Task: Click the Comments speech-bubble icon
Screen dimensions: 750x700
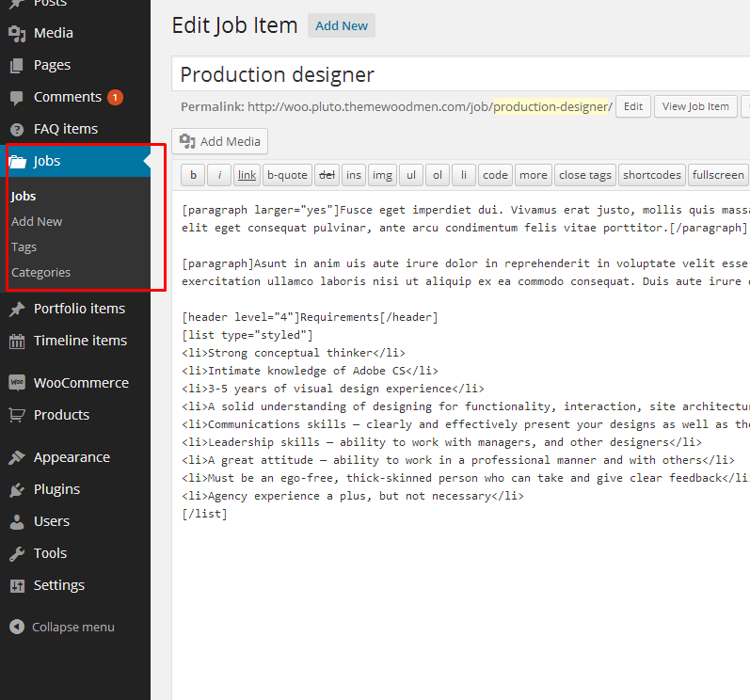Action: coord(17,98)
